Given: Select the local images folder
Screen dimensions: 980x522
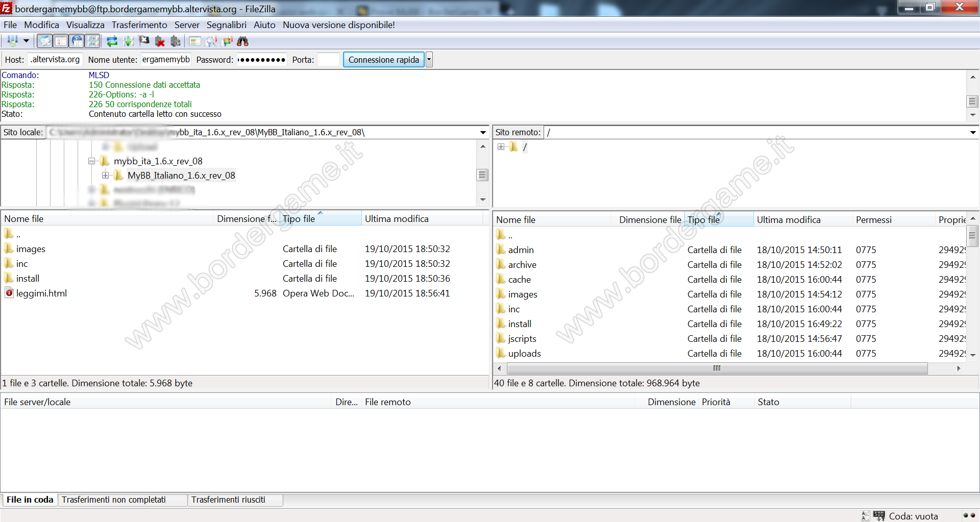Looking at the screenshot, I should 31,249.
